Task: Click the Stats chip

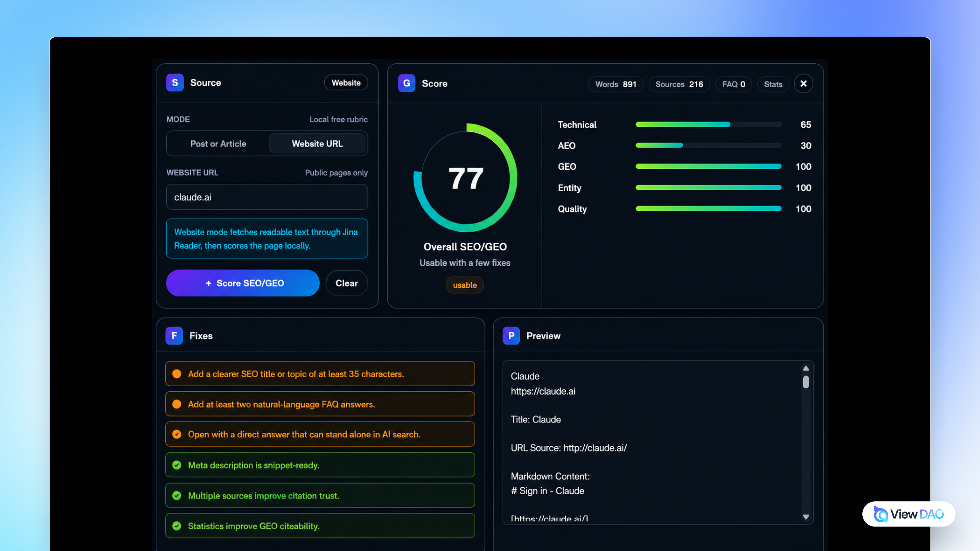Action: pos(773,84)
